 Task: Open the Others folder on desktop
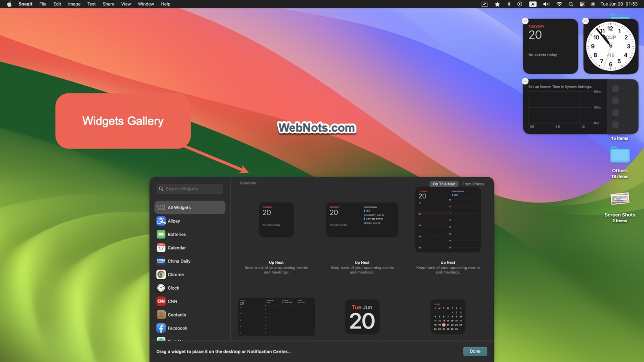point(620,155)
